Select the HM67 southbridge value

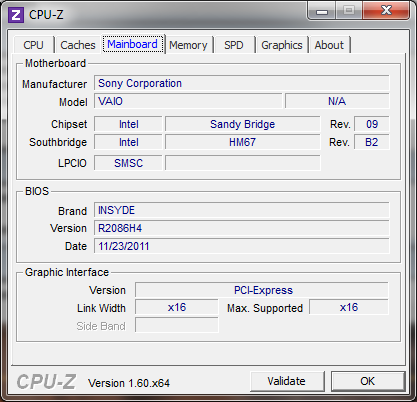(x=243, y=142)
